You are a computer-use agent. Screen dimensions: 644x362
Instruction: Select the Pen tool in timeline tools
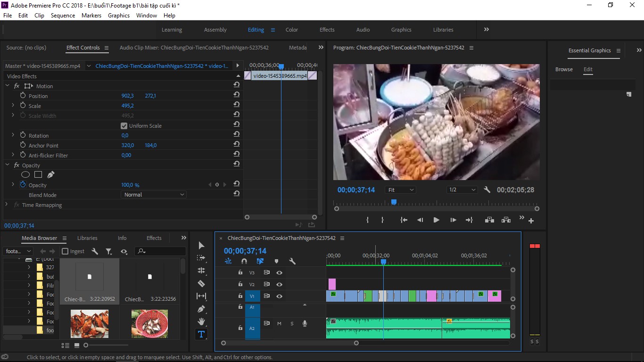[201, 309]
